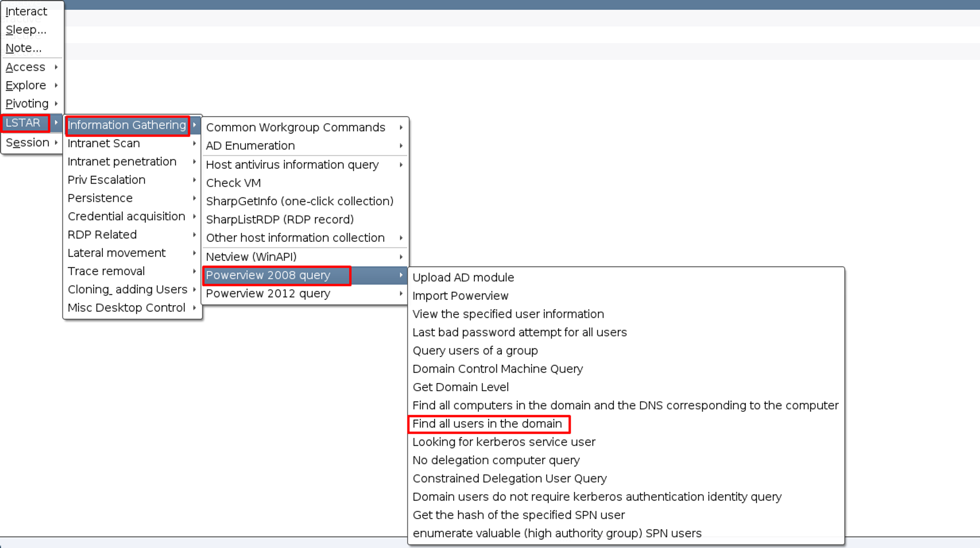980x548 pixels.
Task: Click Constrained Delegation User Query
Action: click(510, 478)
